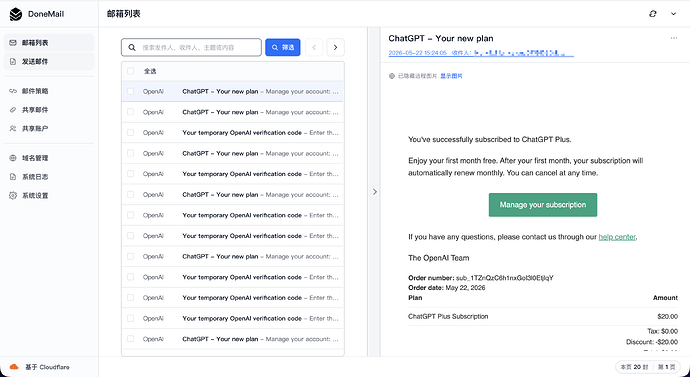Click the refresh icon in top bar
This screenshot has height=377, width=690.
click(x=653, y=14)
